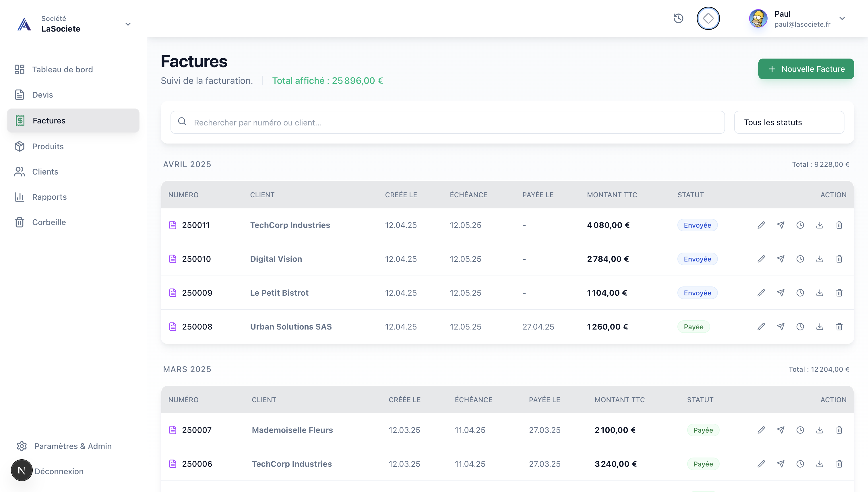Screen dimensions: 868x492
Task: Open the history icon in top bar
Action: pyautogui.click(x=679, y=18)
